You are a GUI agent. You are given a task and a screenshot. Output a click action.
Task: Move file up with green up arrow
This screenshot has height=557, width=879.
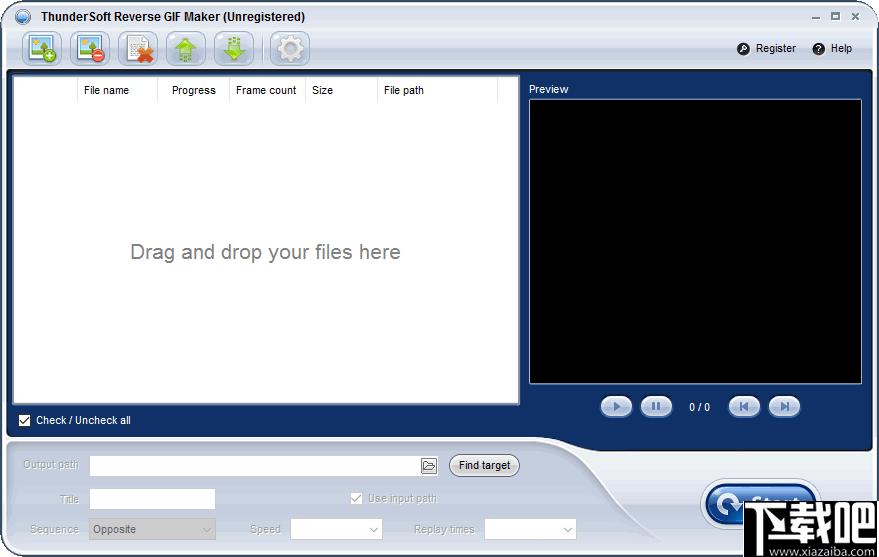tap(186, 49)
